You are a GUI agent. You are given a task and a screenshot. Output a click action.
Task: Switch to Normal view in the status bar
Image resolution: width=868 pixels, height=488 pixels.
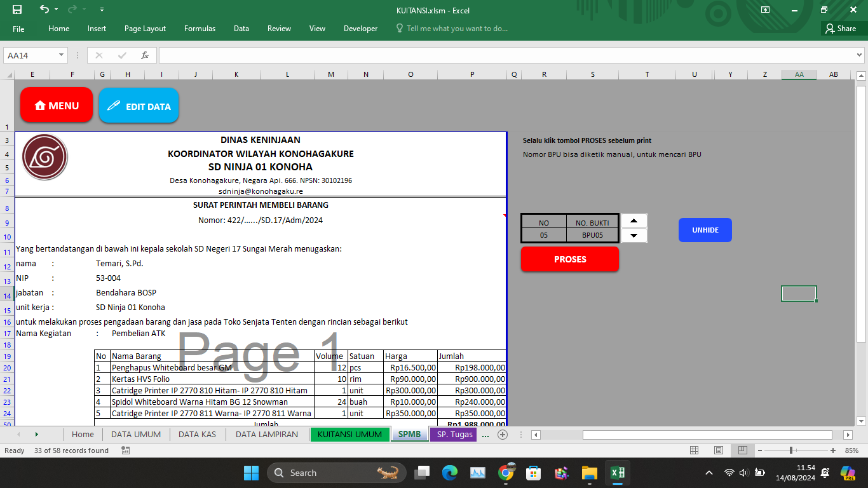click(x=695, y=451)
